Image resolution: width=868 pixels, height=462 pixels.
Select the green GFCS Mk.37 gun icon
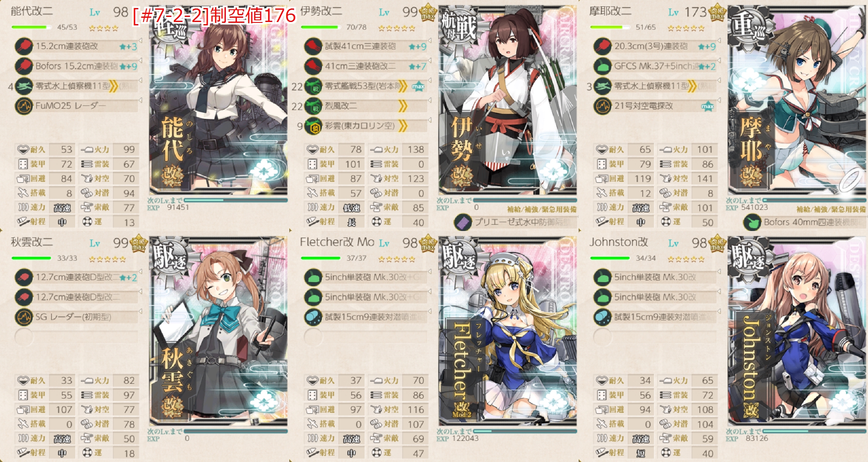[x=603, y=66]
